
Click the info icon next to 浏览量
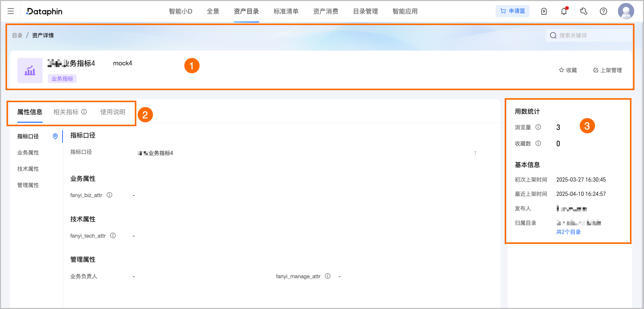[x=538, y=127]
